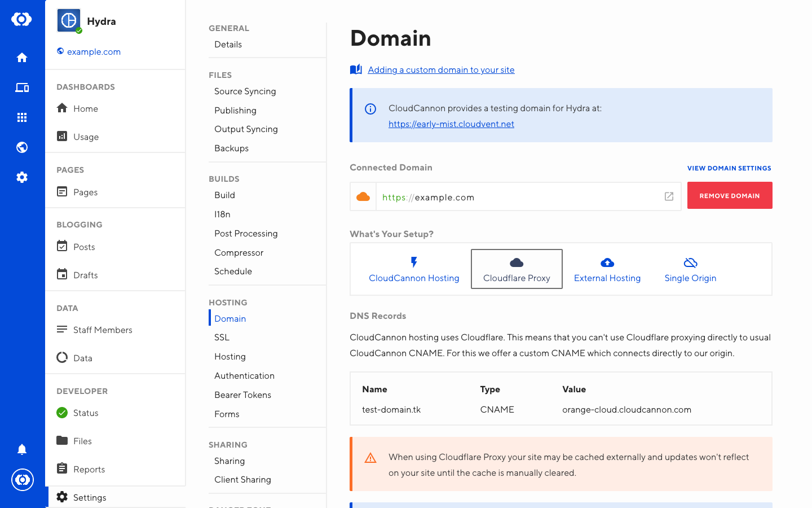Select the Cloudflare Proxy setup option

click(517, 269)
